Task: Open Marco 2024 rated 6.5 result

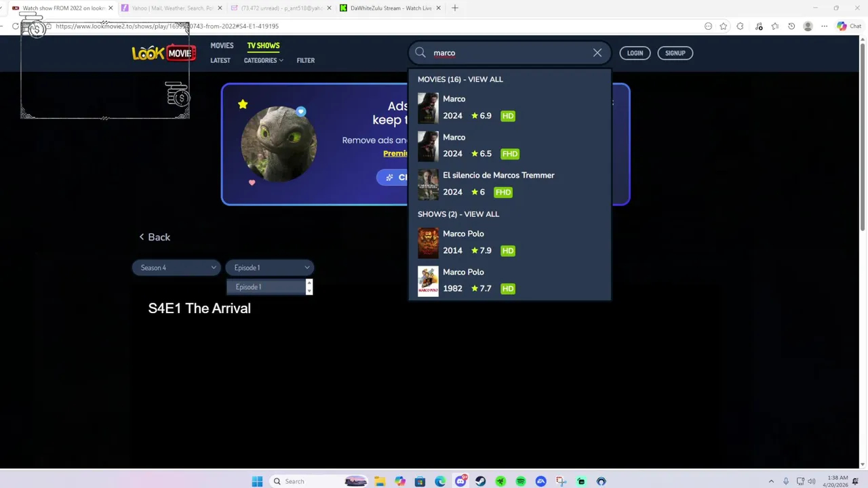Action: (x=509, y=146)
